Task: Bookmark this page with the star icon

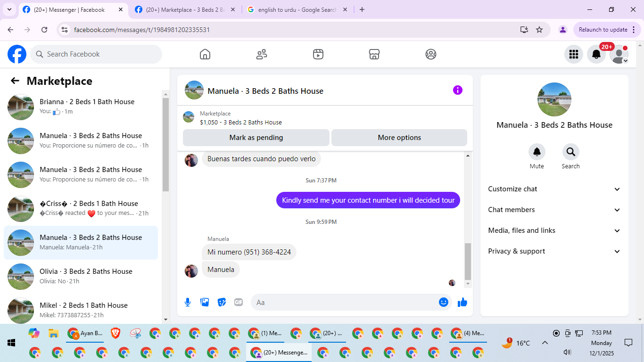Action: click(539, 30)
